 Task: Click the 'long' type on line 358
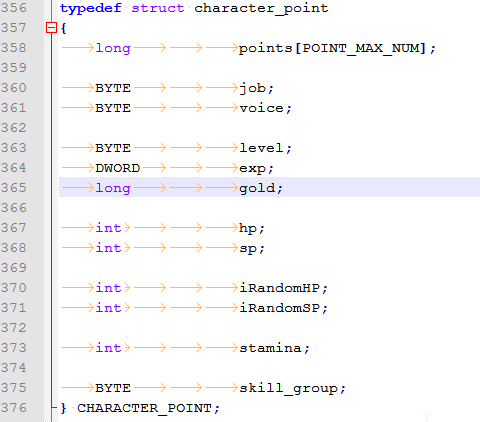[x=113, y=48]
